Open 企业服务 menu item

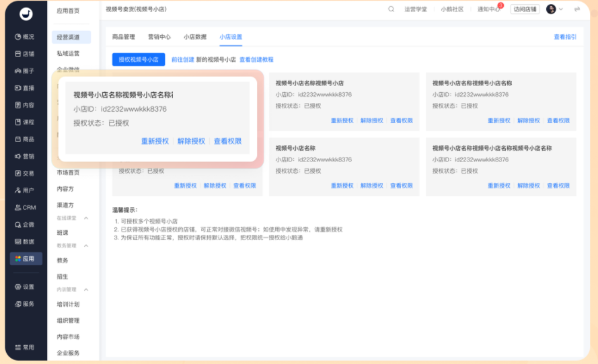(x=68, y=353)
